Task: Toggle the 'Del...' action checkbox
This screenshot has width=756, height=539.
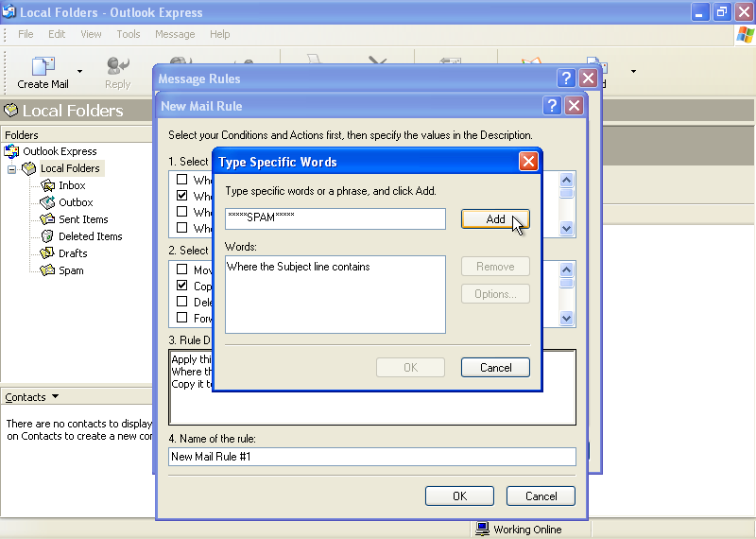Action: point(181,302)
